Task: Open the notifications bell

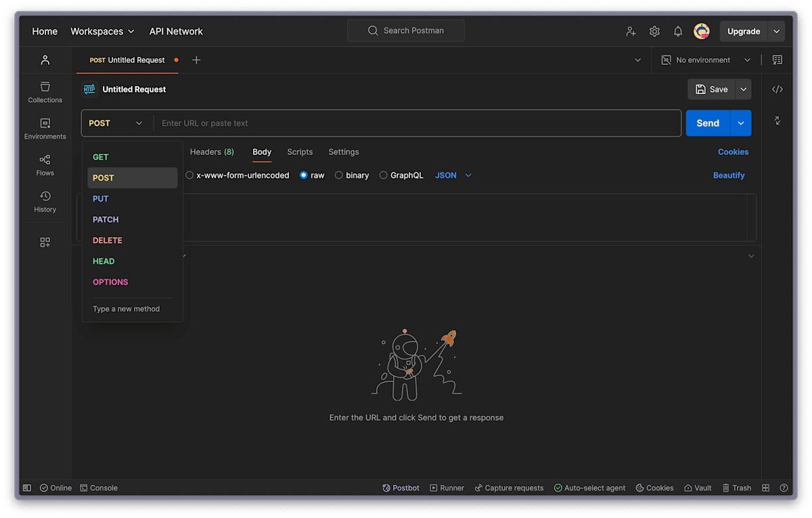Action: tap(678, 31)
